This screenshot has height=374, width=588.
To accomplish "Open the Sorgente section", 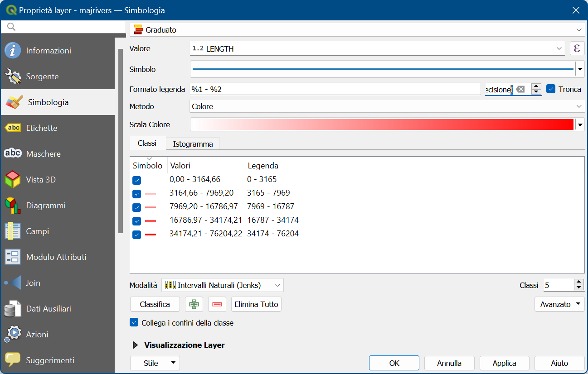I will tap(57, 77).
